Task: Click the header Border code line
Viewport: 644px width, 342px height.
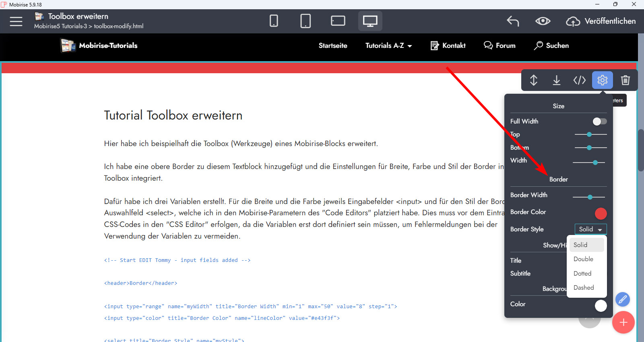Action: 140,283
